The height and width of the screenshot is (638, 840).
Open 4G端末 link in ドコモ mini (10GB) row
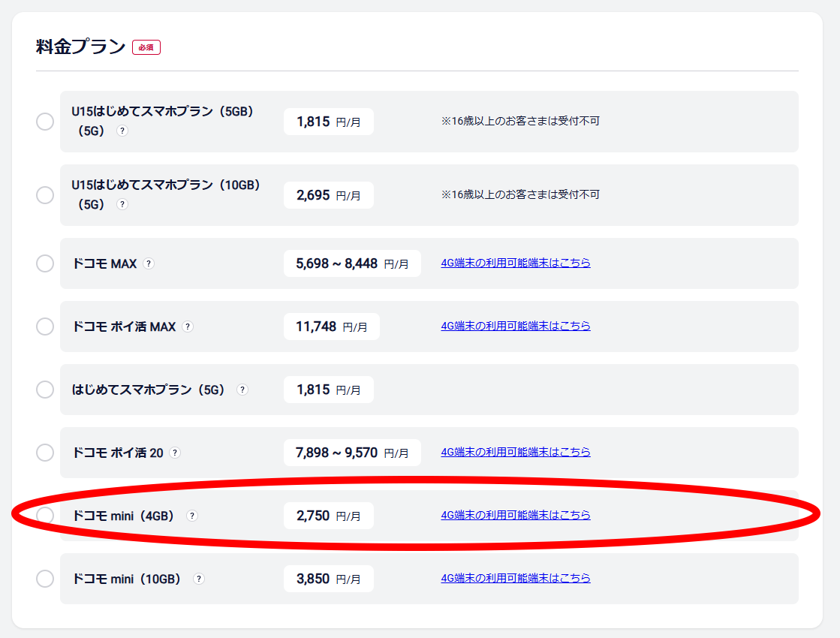click(x=516, y=578)
